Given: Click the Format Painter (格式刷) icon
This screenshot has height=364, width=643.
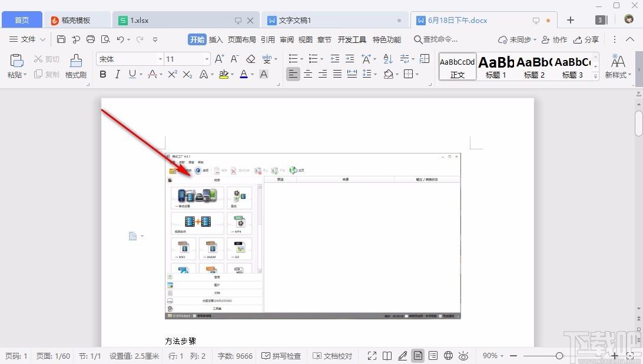Looking at the screenshot, I should pos(76,66).
